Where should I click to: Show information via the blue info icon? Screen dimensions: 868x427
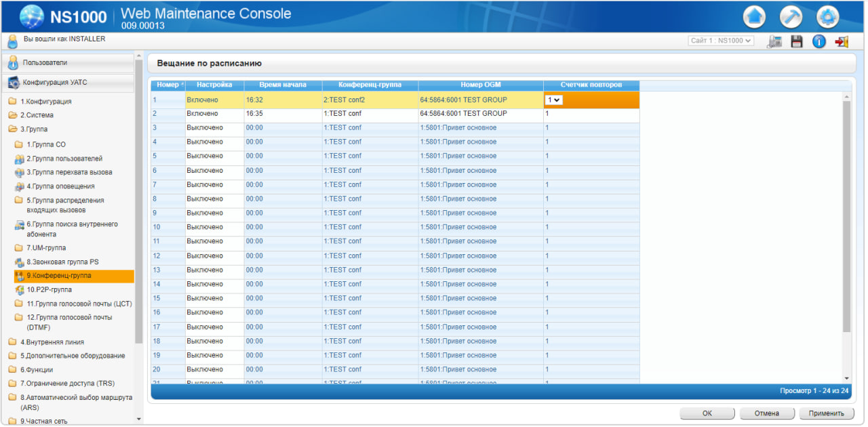[x=819, y=41]
